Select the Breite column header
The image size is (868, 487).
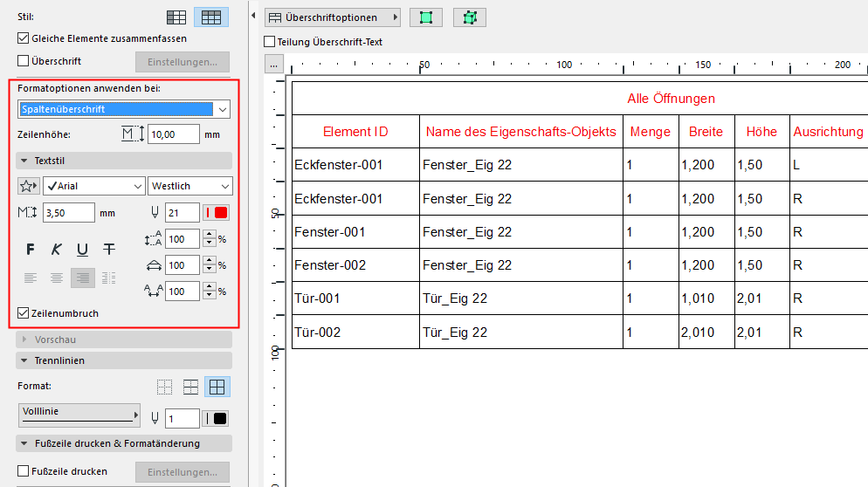[x=706, y=132]
